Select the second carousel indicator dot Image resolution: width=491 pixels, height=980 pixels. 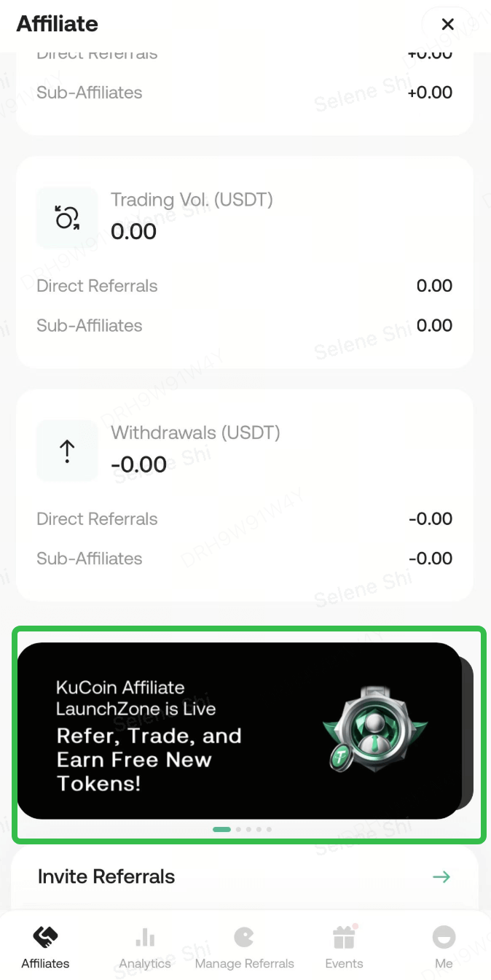click(239, 829)
